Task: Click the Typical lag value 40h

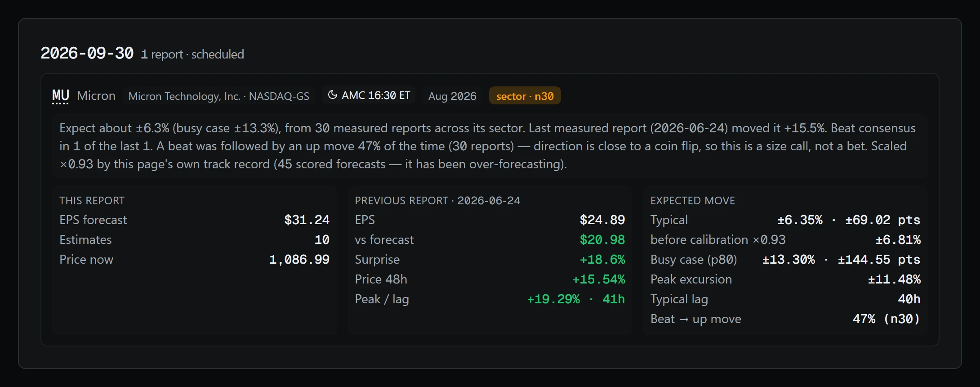Action: 909,299
